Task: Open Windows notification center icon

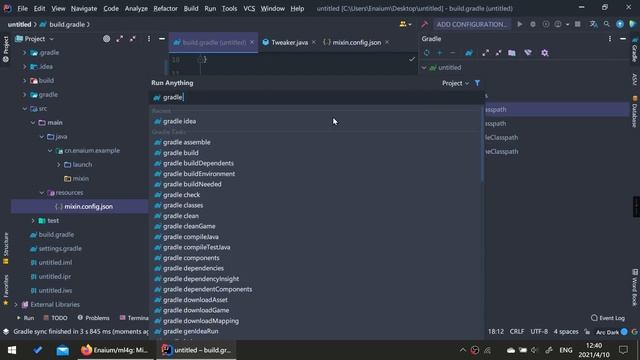Action: tap(623, 350)
